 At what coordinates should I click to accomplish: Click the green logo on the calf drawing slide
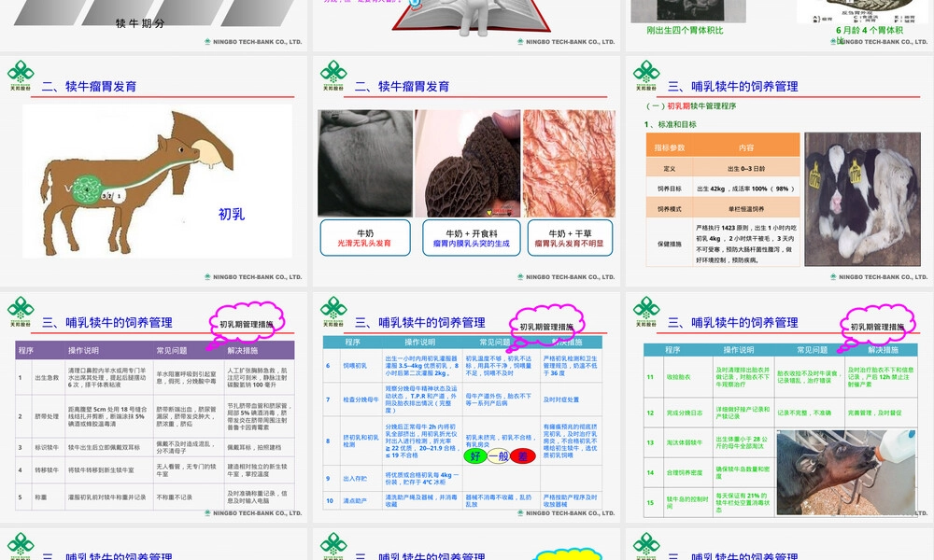tap(21, 75)
